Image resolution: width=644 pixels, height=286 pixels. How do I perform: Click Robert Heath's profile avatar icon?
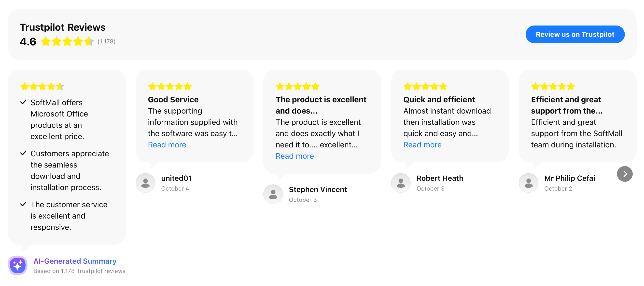tap(401, 183)
